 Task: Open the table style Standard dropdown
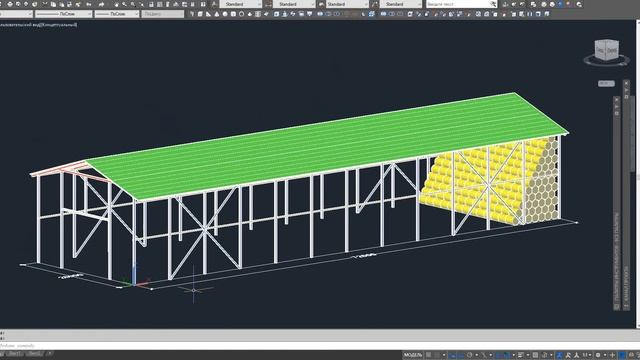coord(347,4)
